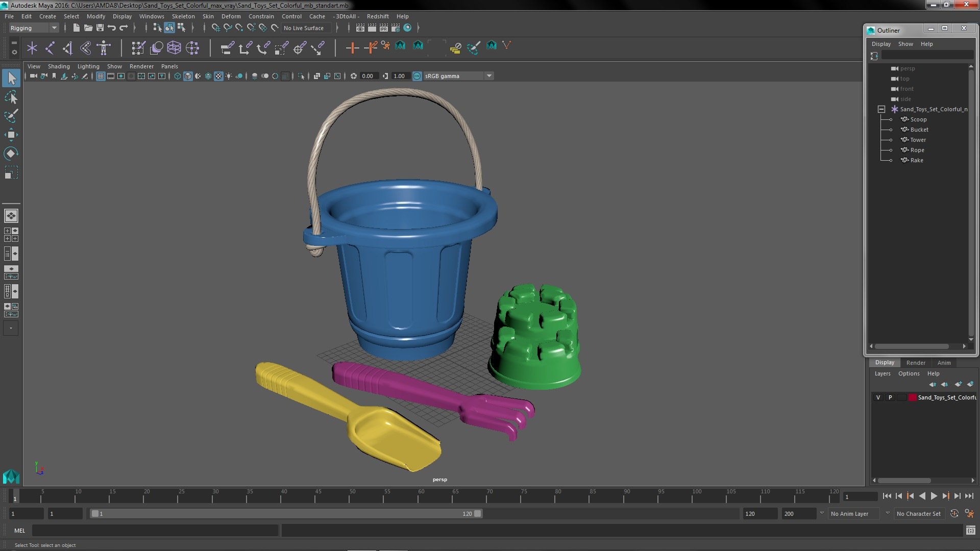Click the Create Joint tool icon
Image resolution: width=980 pixels, height=551 pixels.
(x=50, y=48)
